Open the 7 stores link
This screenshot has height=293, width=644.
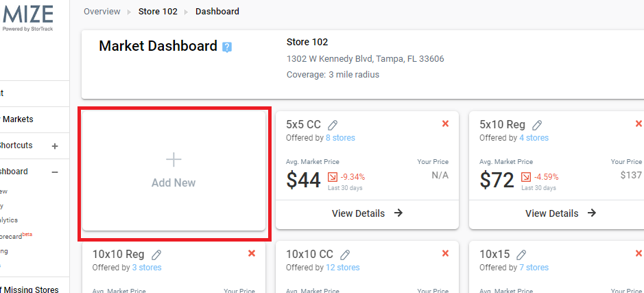point(534,268)
